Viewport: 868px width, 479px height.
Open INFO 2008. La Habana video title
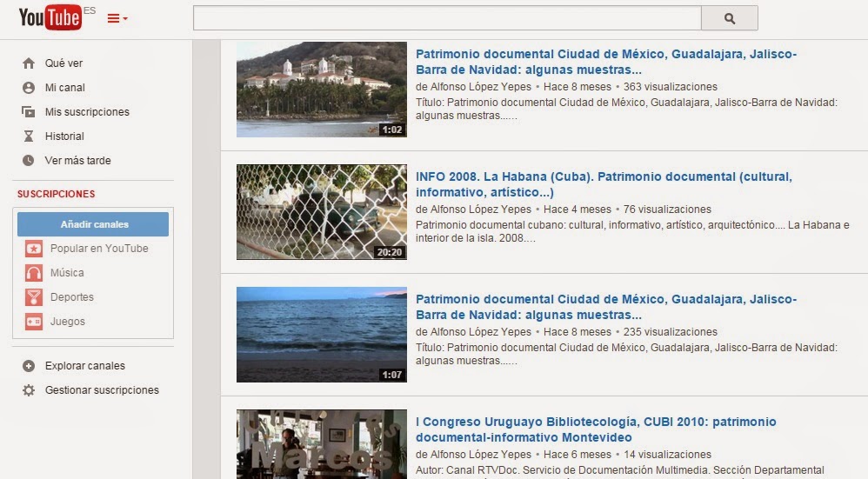tap(604, 184)
